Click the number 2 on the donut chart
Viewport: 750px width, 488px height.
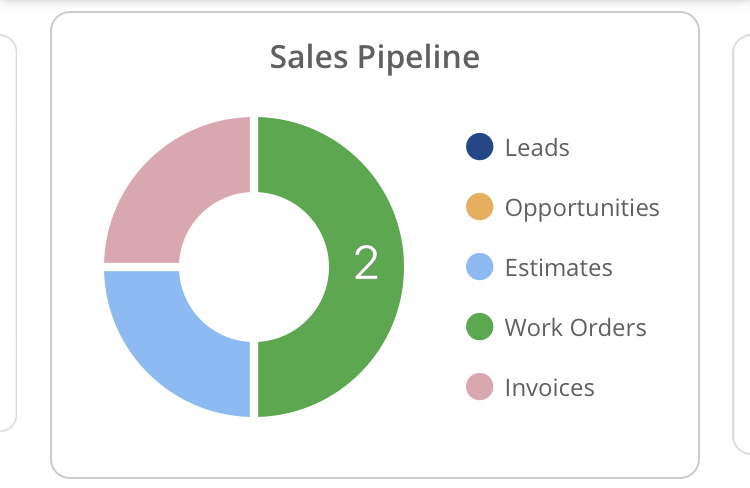367,263
